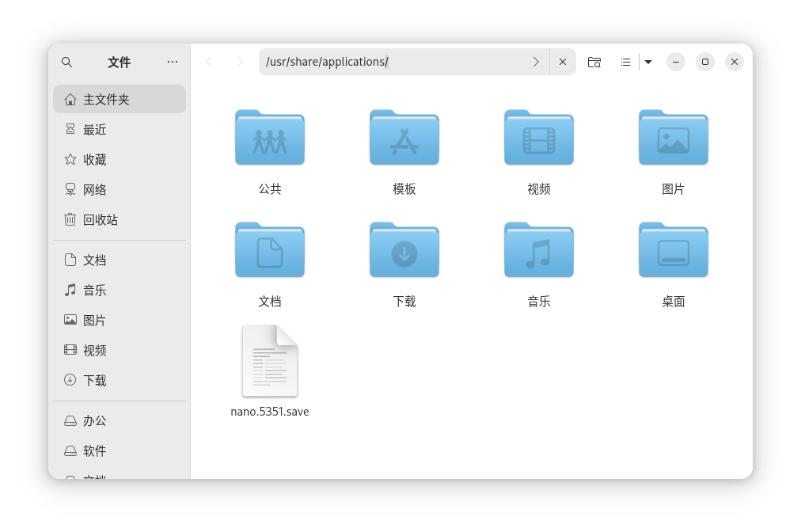Switch to list view using toolbar icon
This screenshot has width=801, height=532.
[624, 61]
